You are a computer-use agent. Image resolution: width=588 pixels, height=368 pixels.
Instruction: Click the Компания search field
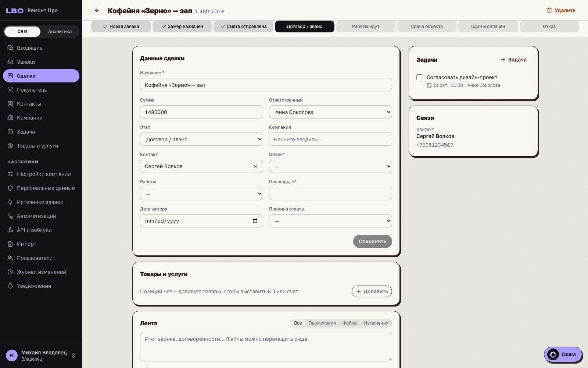coord(330,139)
